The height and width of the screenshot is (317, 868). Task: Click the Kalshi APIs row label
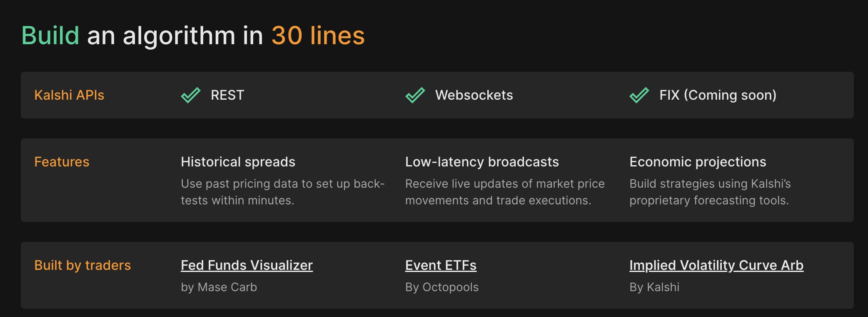[69, 95]
